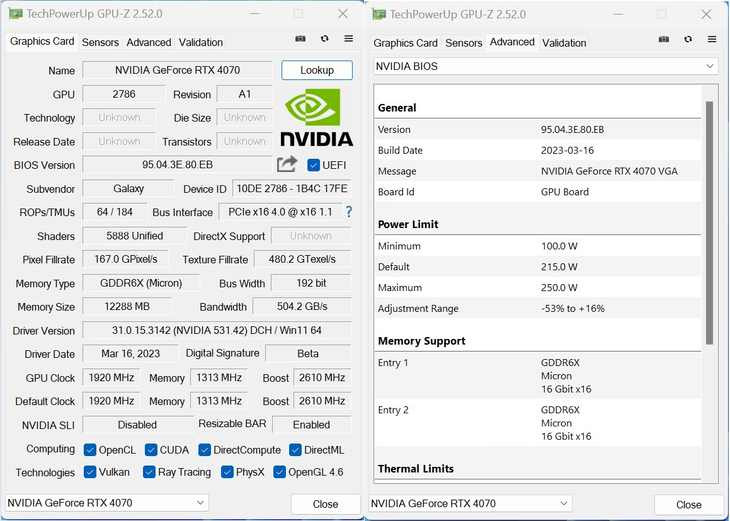The height and width of the screenshot is (521, 730).
Task: Toggle the CUDA checkbox
Action: click(151, 450)
